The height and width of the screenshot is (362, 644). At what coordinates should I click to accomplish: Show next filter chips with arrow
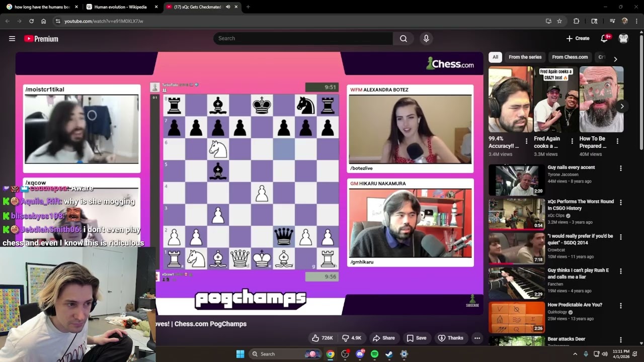(x=615, y=59)
